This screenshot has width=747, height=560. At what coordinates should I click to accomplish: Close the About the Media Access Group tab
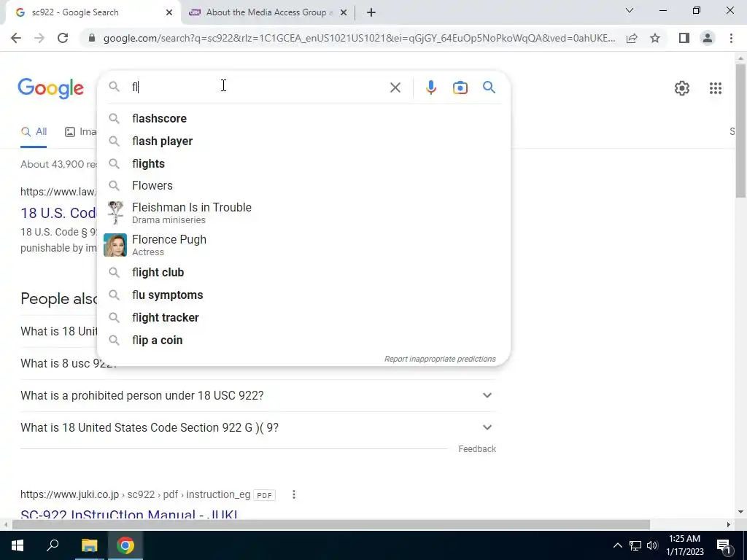344,12
